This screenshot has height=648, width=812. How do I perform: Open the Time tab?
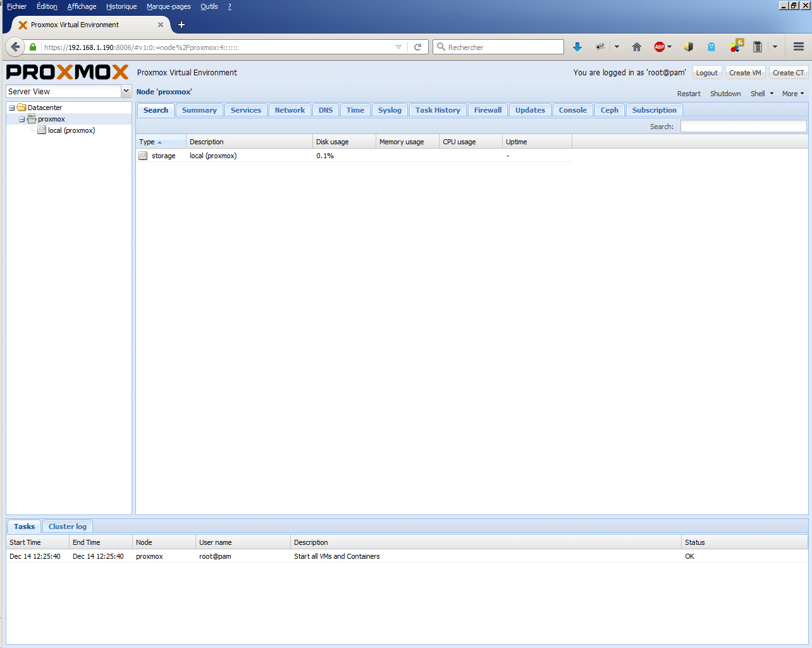[x=355, y=110]
